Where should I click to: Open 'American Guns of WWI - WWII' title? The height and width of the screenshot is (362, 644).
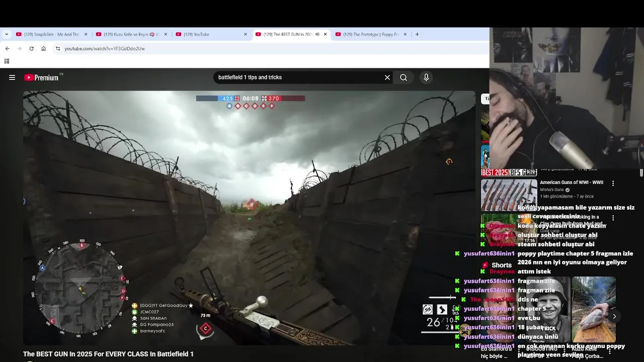(x=572, y=183)
